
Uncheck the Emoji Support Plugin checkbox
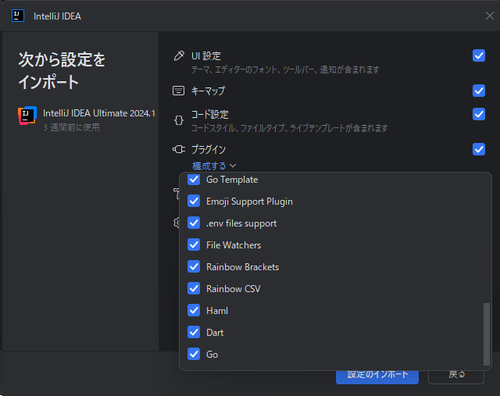[x=194, y=201]
